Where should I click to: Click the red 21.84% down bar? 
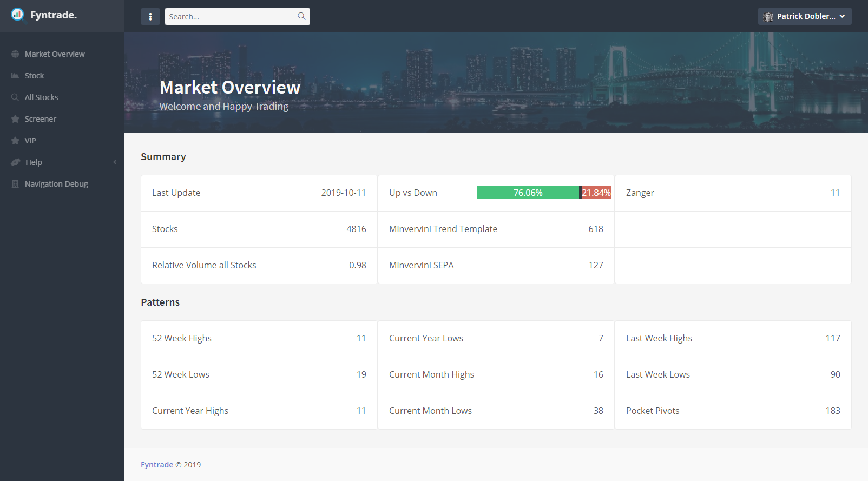point(596,193)
